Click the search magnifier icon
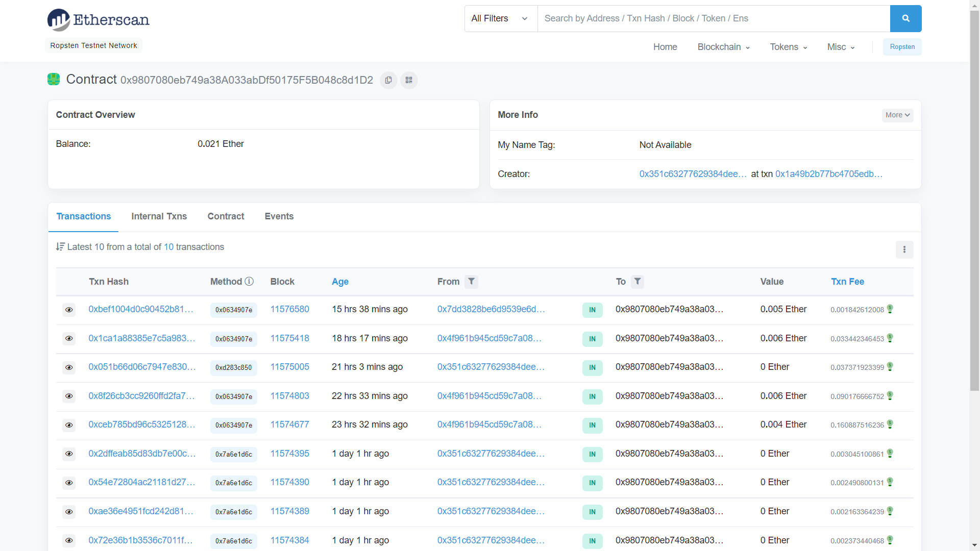 (x=905, y=18)
